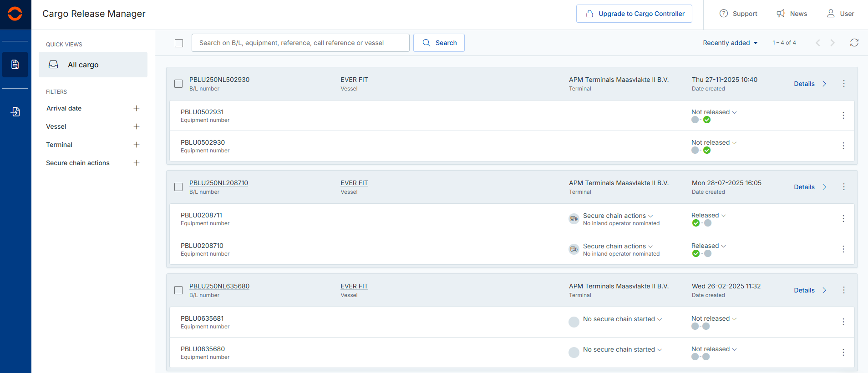Click date created Mon 28-07-2025 16:05
The height and width of the screenshot is (373, 868).
[726, 183]
